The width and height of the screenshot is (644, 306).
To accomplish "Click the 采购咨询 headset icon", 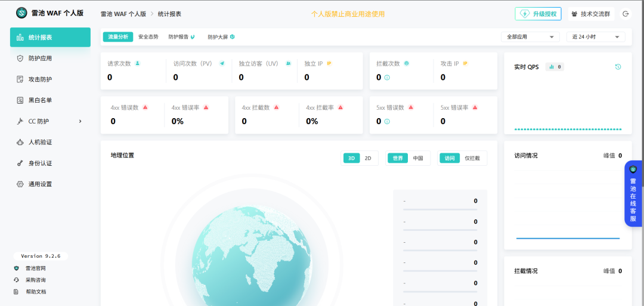I will tap(17, 280).
